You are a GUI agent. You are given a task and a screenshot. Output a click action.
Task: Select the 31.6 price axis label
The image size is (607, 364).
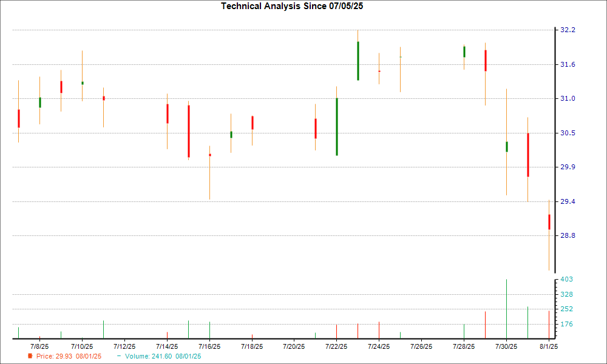(x=568, y=64)
